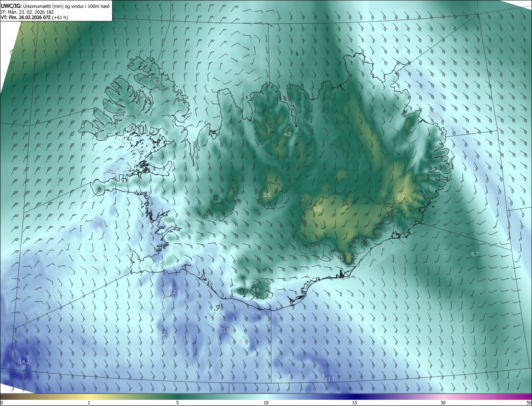Screen dimensions: 532x406
Task: Click the 14.2 value in the southwest corner
Action: pos(24,362)
